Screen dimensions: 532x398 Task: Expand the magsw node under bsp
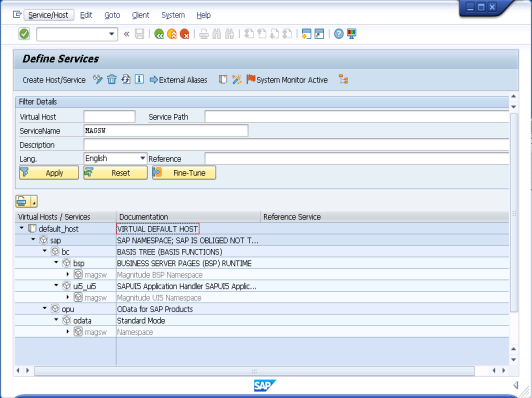(68, 274)
